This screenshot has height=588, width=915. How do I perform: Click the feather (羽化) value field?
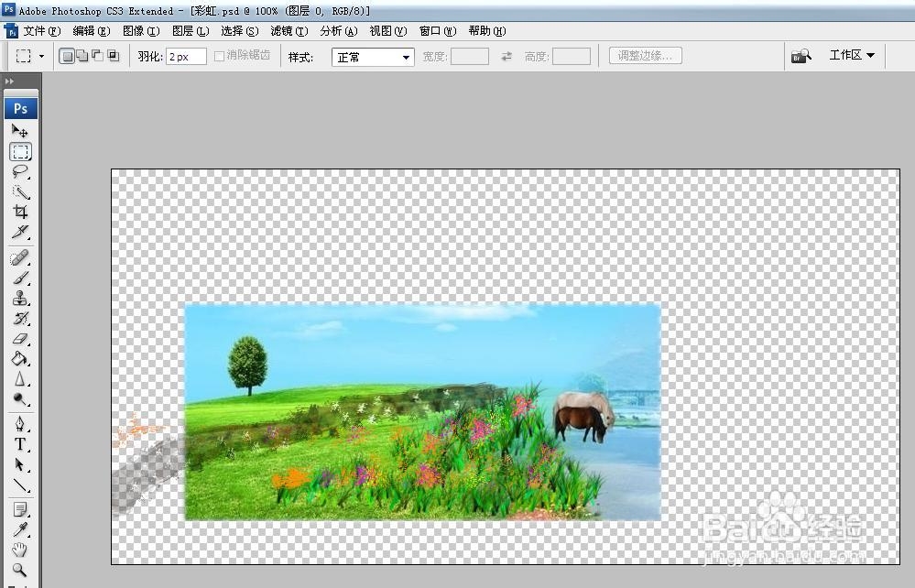click(186, 55)
